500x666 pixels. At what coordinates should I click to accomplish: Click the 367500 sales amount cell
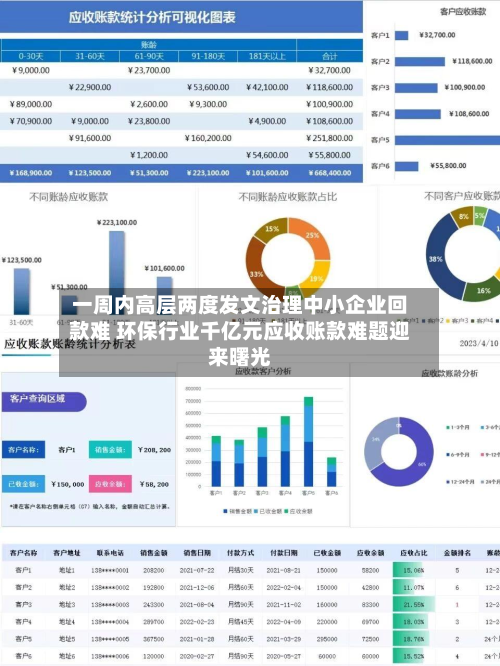tap(153, 639)
